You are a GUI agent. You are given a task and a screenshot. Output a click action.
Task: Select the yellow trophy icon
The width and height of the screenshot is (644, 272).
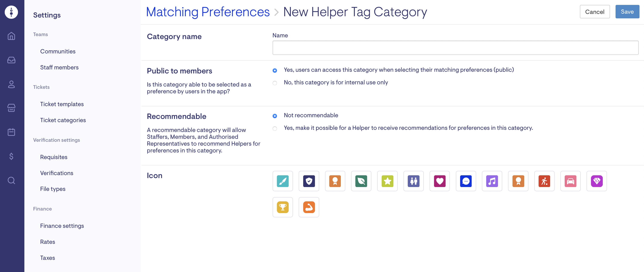point(282,207)
